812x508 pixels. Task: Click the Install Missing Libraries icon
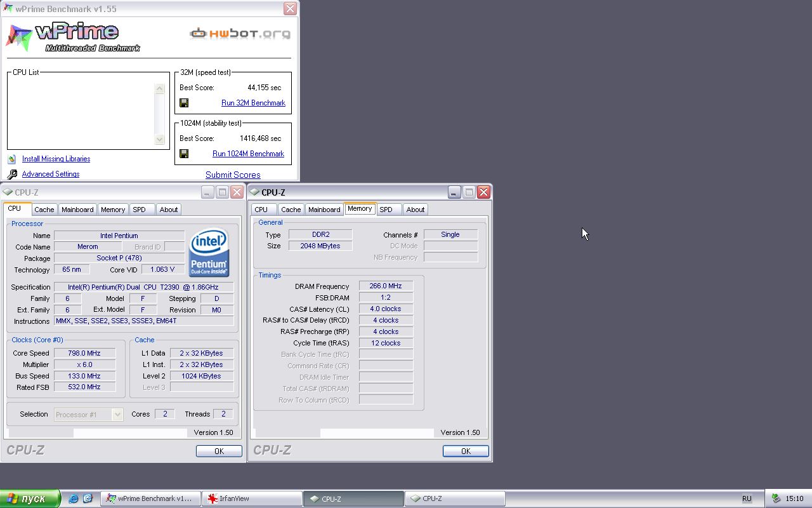pos(12,159)
